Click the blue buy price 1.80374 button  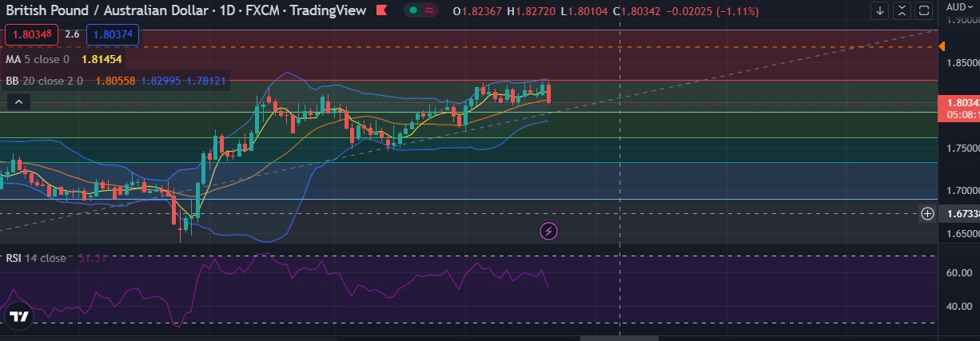tap(113, 34)
